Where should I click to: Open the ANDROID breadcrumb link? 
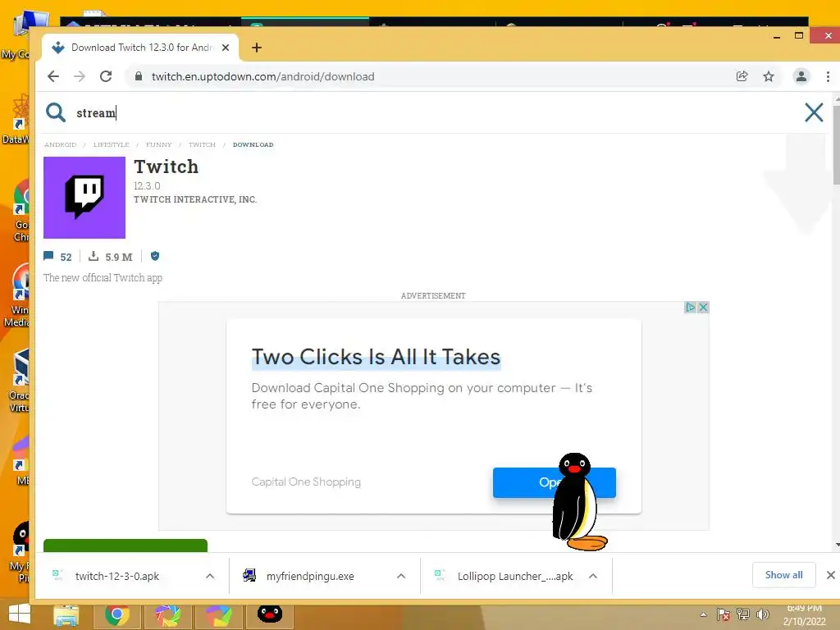[x=61, y=144]
